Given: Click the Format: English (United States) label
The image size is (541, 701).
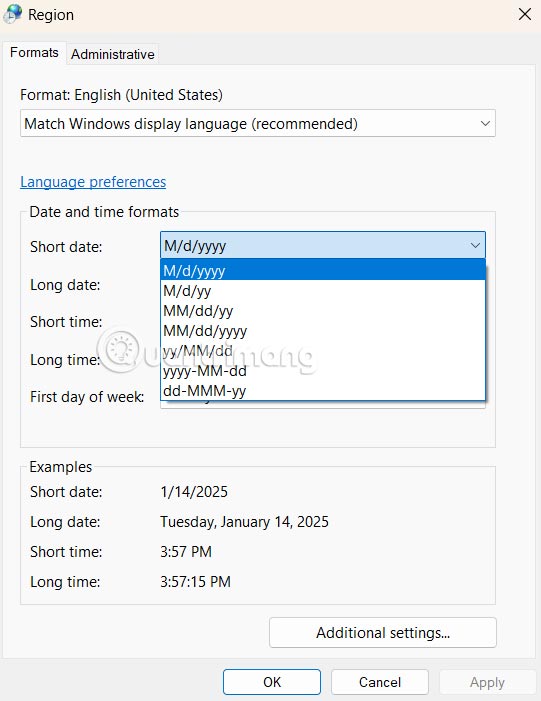Looking at the screenshot, I should click(122, 95).
